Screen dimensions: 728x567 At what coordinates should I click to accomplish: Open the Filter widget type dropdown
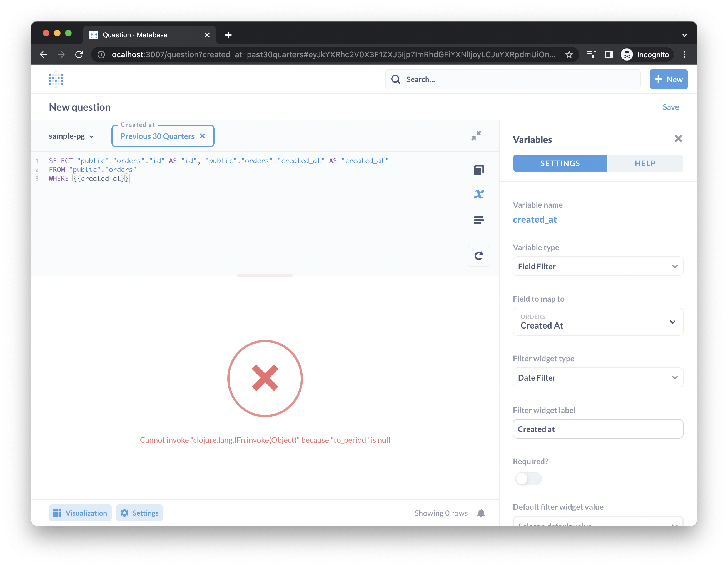pos(598,378)
